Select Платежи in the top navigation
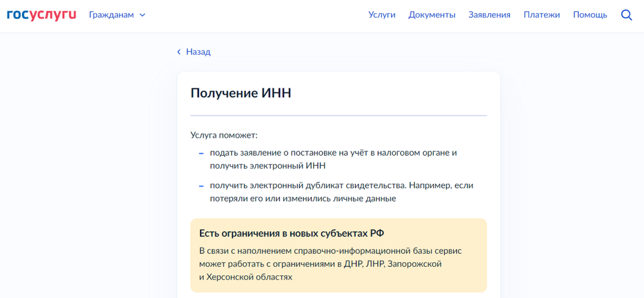Image resolution: width=644 pixels, height=298 pixels. tap(542, 15)
